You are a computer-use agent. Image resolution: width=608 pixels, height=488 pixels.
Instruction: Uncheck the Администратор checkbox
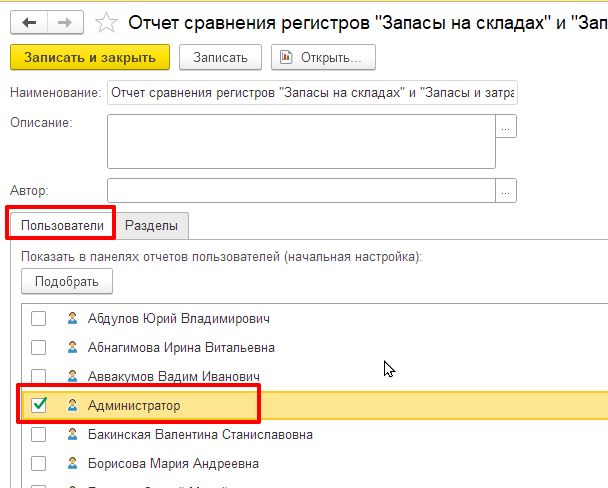pyautogui.click(x=39, y=405)
